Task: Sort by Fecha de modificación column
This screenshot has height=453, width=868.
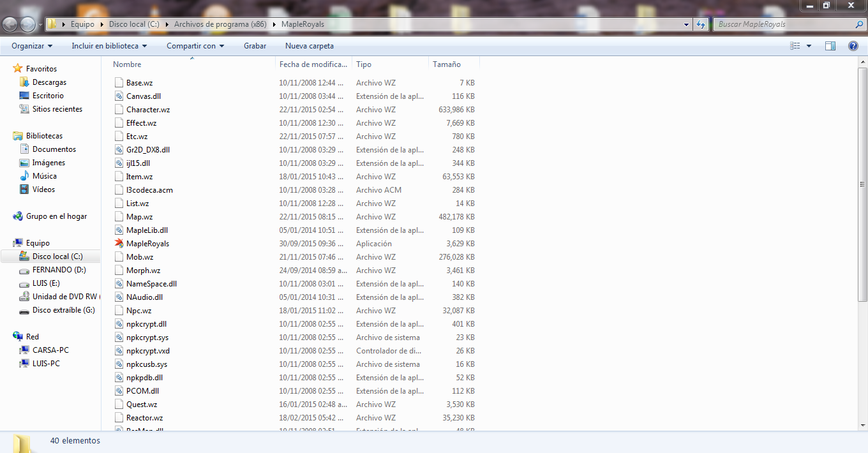Action: point(314,64)
